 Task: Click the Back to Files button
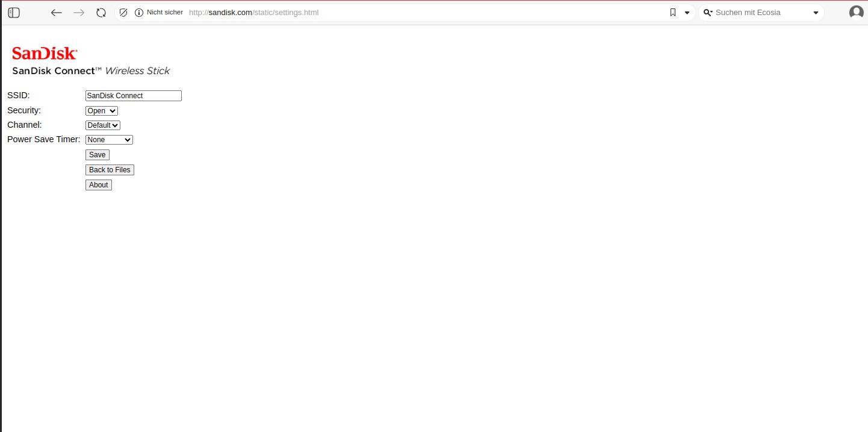click(110, 170)
